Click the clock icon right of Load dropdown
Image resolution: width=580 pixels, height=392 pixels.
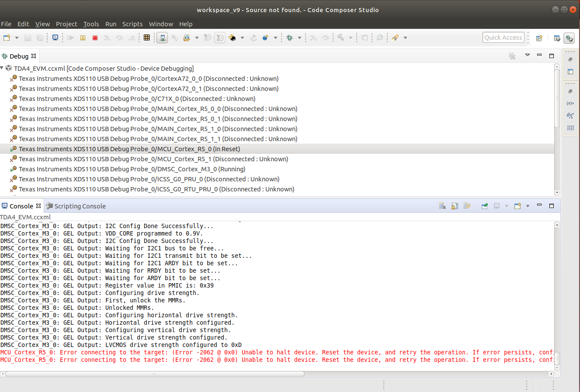(208, 38)
